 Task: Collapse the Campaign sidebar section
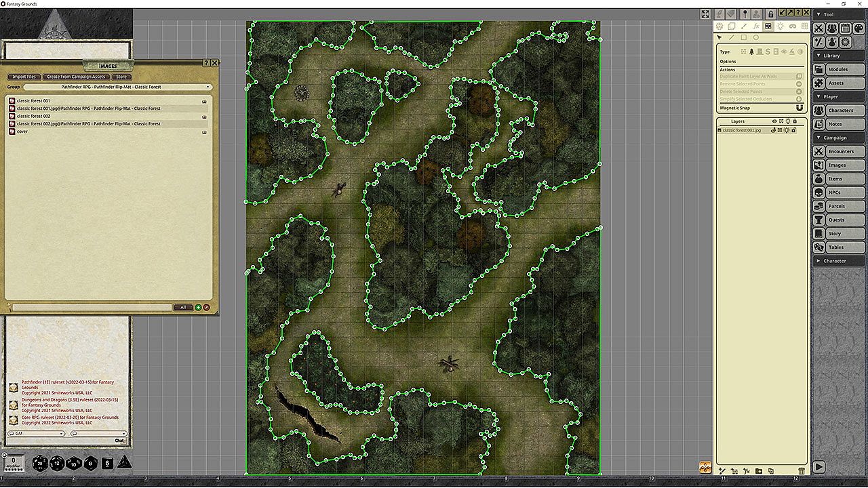point(840,138)
